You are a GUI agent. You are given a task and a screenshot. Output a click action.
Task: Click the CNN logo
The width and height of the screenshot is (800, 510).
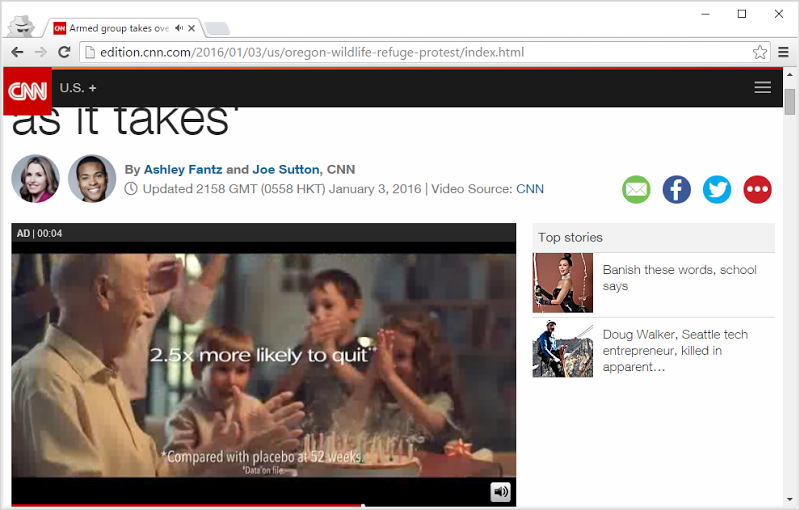coord(27,91)
